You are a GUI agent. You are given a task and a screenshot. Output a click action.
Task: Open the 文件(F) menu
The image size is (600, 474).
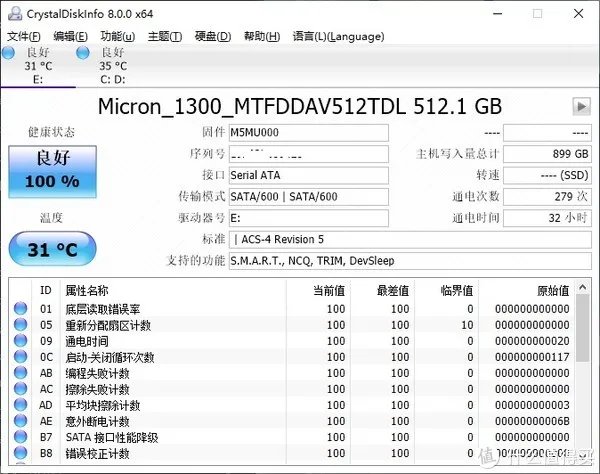click(x=24, y=37)
